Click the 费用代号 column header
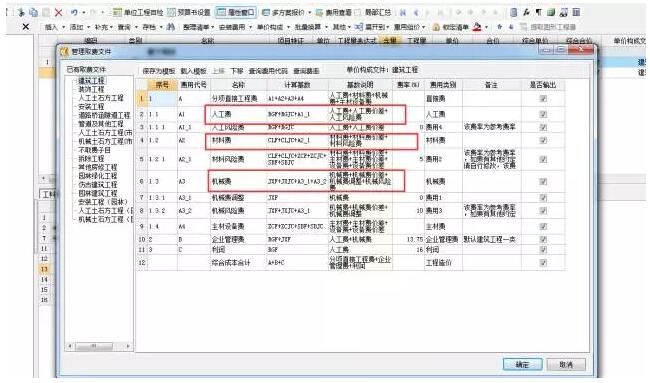Viewport: 650px width, 383px height. point(194,85)
